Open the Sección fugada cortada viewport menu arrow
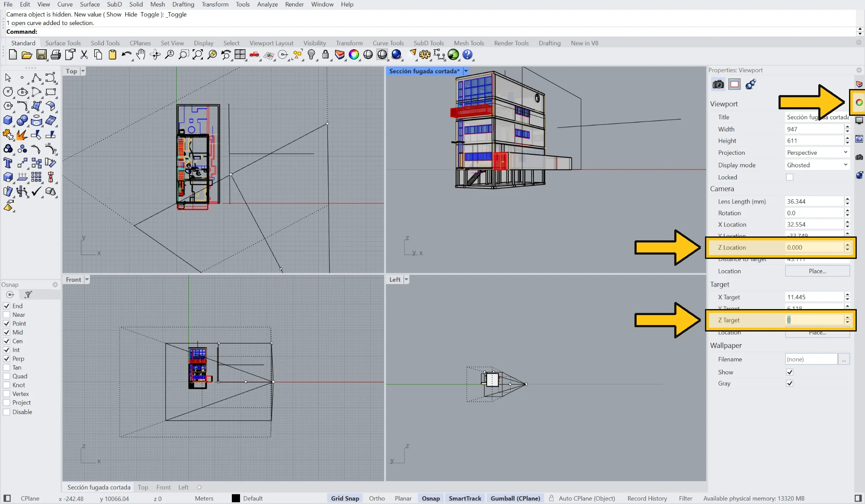The height and width of the screenshot is (504, 865). 466,71
